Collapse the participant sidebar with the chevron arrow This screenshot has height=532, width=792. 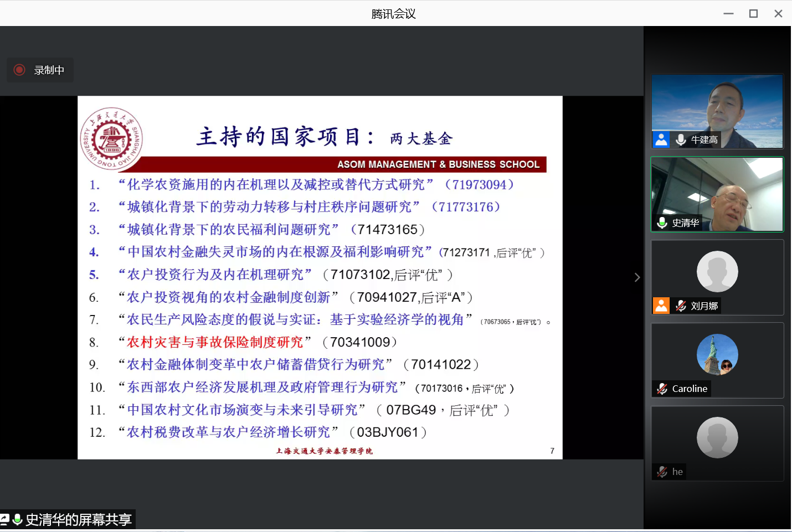click(637, 277)
